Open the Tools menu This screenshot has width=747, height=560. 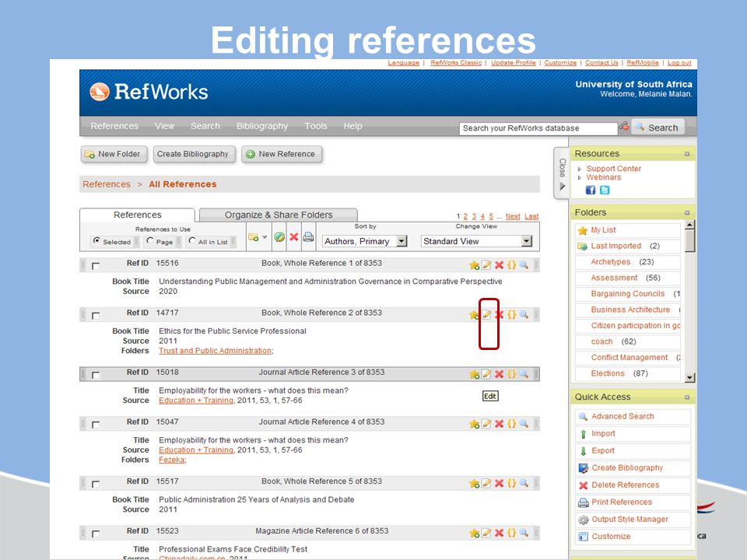click(316, 126)
